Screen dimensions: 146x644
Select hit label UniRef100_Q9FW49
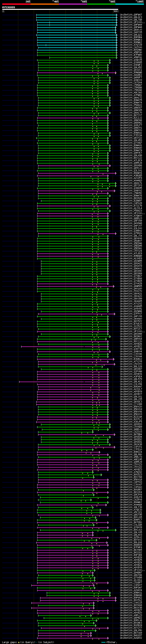pos(131,25)
